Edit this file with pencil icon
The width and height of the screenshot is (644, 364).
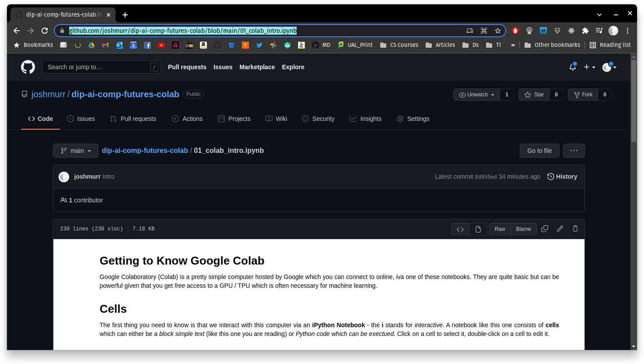(x=560, y=229)
